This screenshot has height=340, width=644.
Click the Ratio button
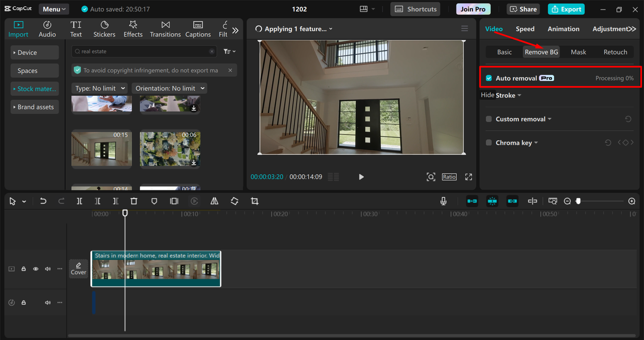pos(449,177)
